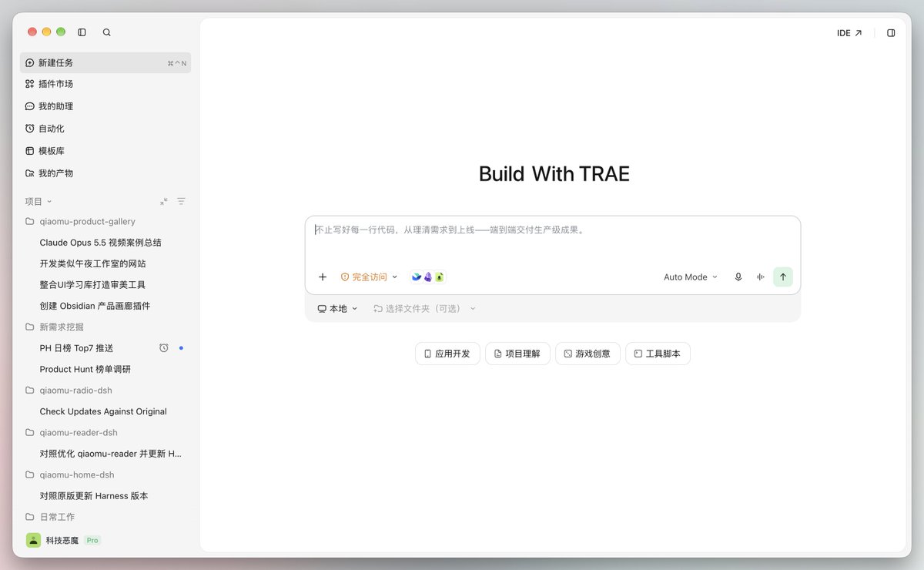The image size is (924, 570).
Task: Click the plus icon to add attachment
Action: 323,277
